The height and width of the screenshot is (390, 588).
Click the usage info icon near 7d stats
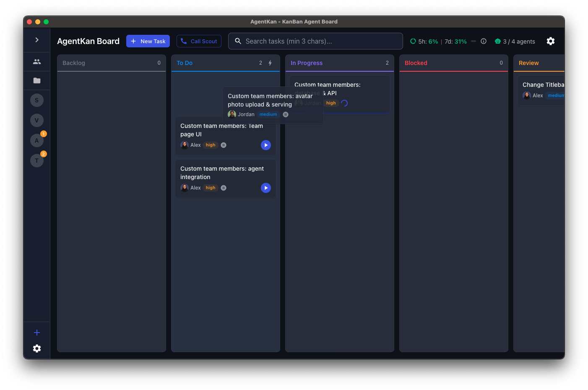coord(484,41)
